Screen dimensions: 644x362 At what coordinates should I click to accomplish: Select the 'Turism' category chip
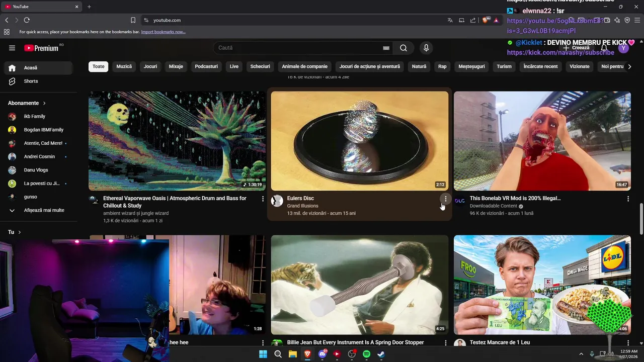[504, 66]
